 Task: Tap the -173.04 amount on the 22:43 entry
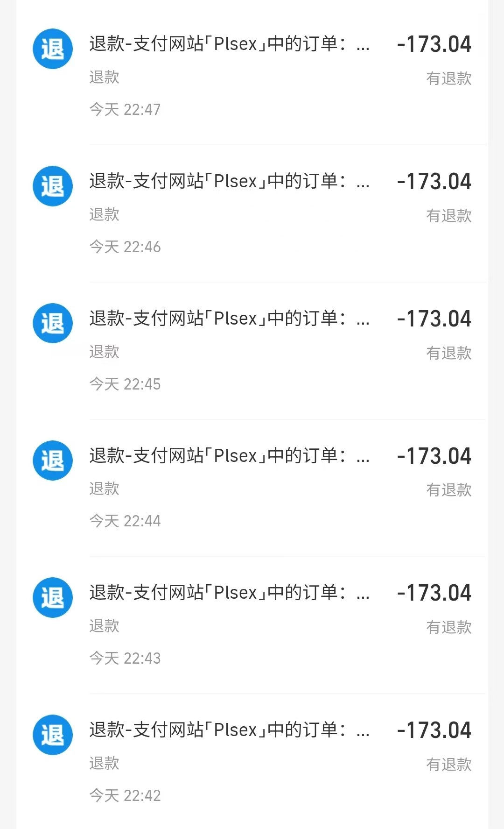(x=434, y=593)
